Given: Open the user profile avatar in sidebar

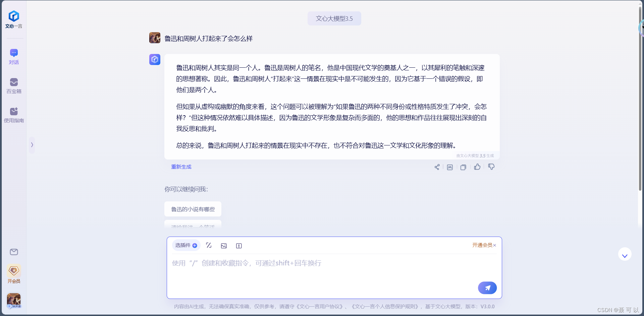Looking at the screenshot, I should click(14, 301).
